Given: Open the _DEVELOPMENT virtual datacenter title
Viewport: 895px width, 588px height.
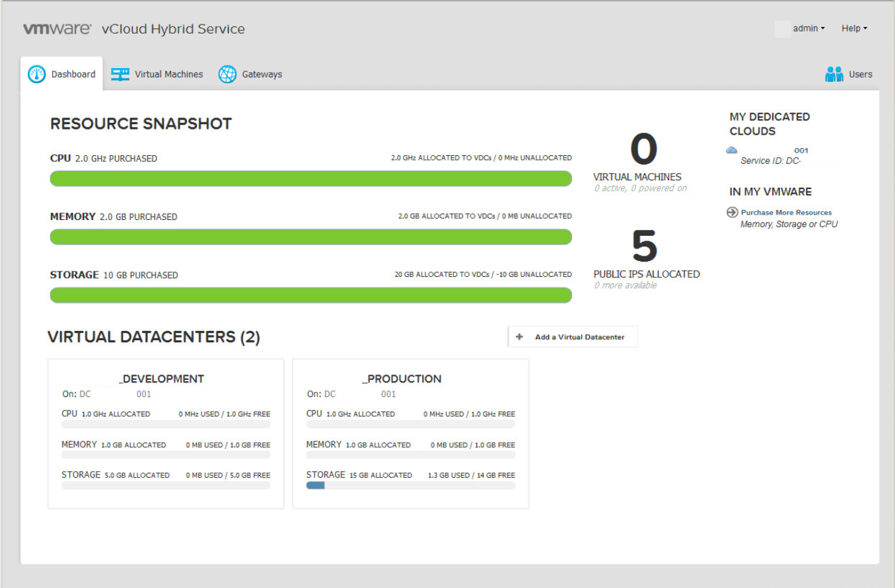Looking at the screenshot, I should click(161, 379).
